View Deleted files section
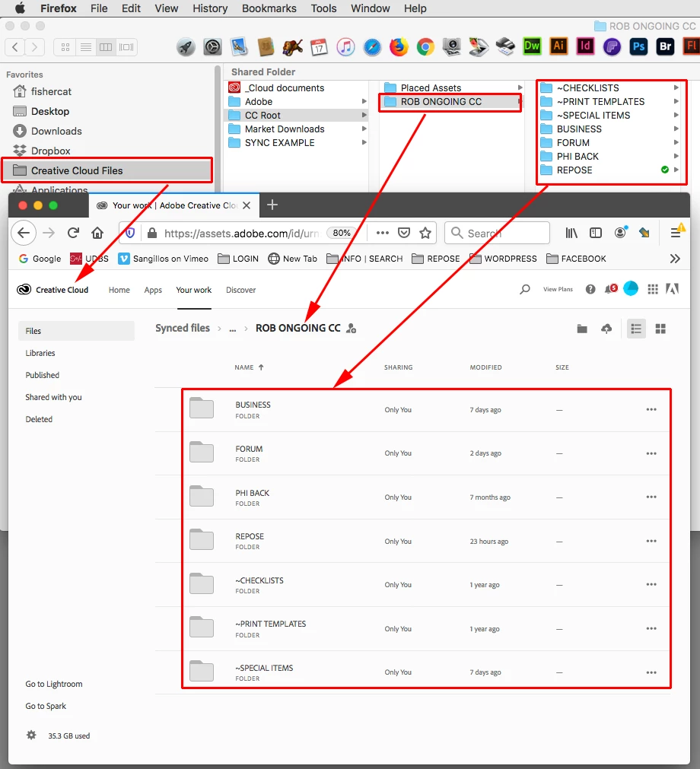The height and width of the screenshot is (769, 700). [39, 419]
